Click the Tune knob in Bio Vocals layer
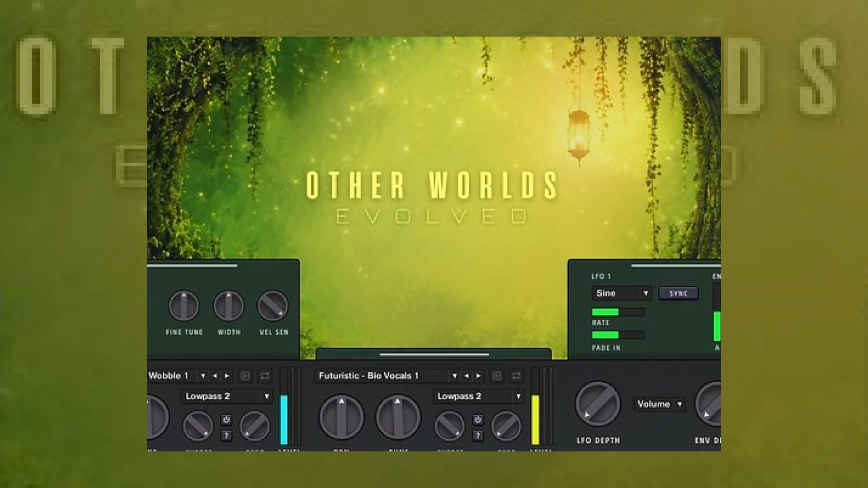This screenshot has height=488, width=868. 398,417
